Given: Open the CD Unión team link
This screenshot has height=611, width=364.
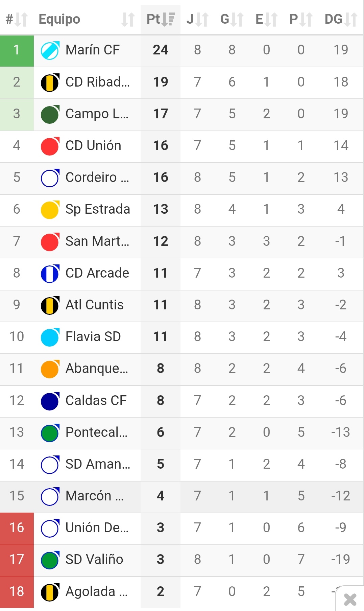Looking at the screenshot, I should tap(93, 146).
